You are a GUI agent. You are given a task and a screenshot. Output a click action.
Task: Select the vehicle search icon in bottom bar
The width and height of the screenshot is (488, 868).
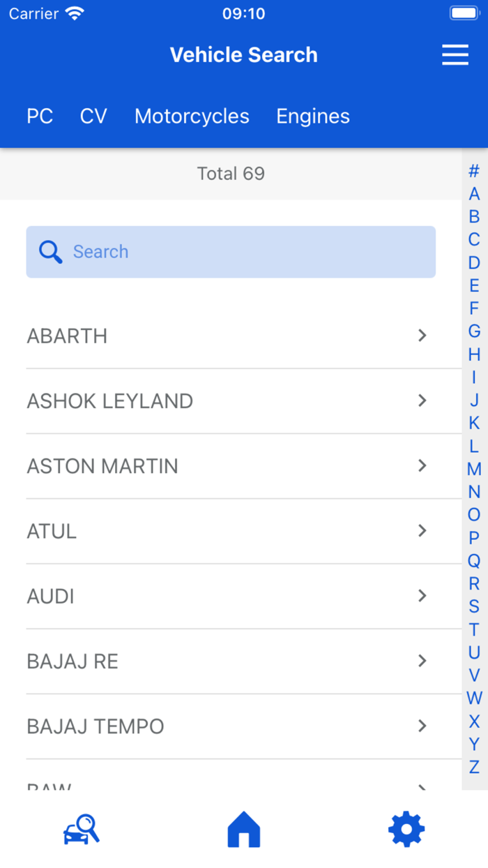[80, 829]
